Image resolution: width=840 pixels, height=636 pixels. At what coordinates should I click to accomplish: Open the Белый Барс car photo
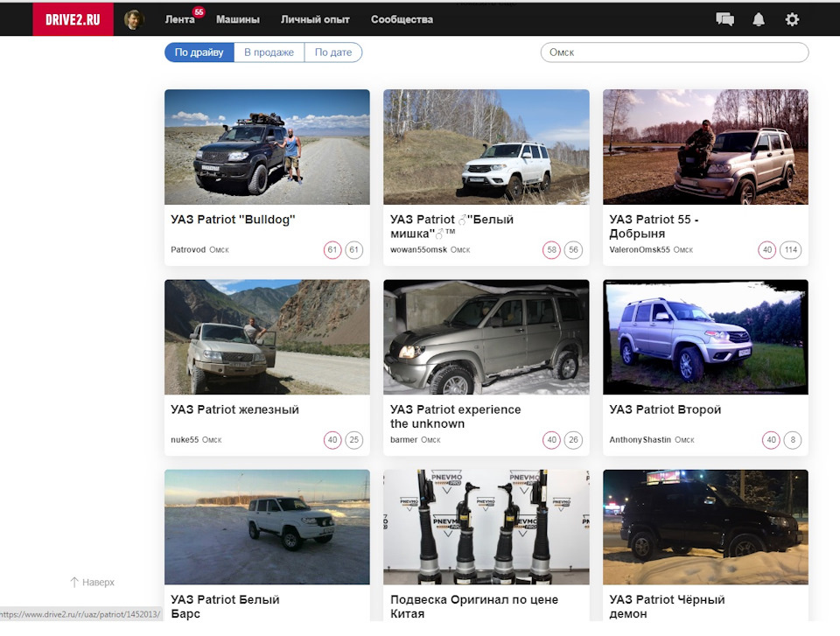267,528
